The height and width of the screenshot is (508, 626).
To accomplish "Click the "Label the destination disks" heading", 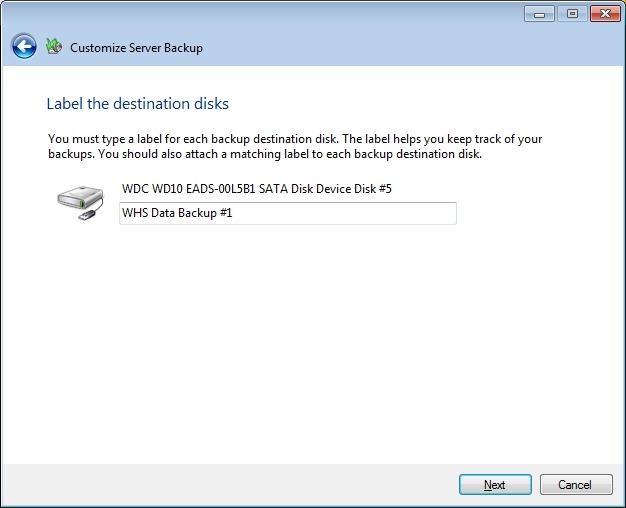I will pyautogui.click(x=138, y=104).
